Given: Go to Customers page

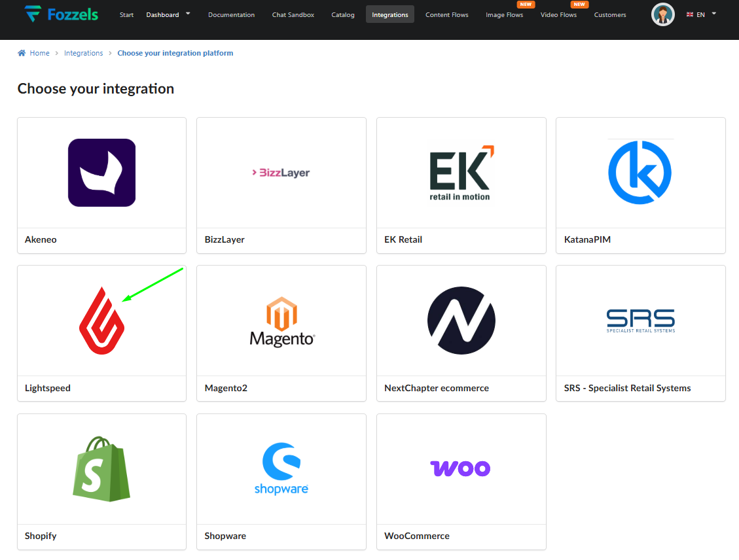Looking at the screenshot, I should (x=610, y=14).
